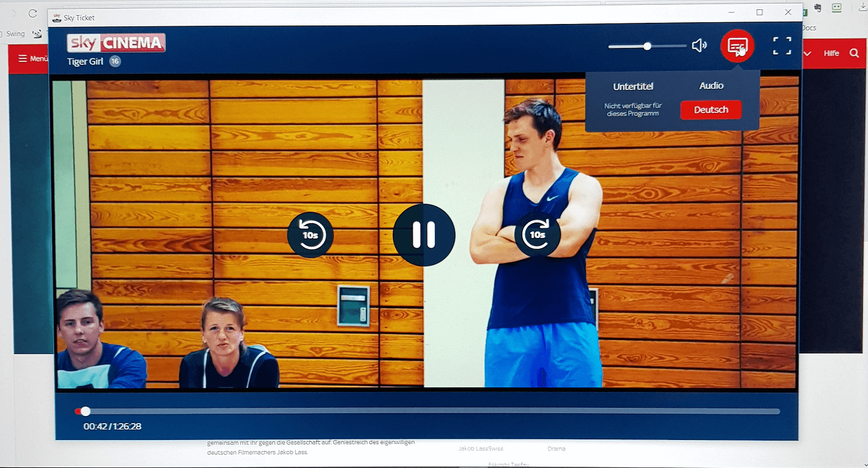The height and width of the screenshot is (468, 868).
Task: Pause the movie with the center button
Action: [x=424, y=235]
